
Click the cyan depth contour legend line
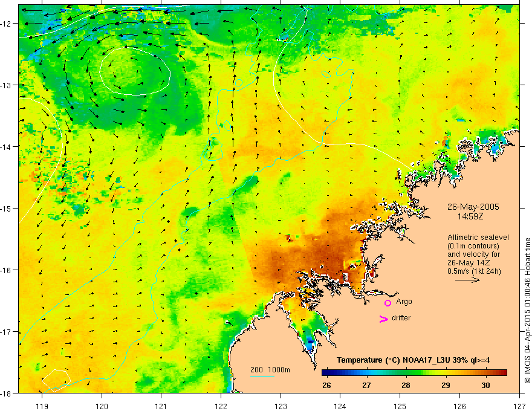(262, 376)
